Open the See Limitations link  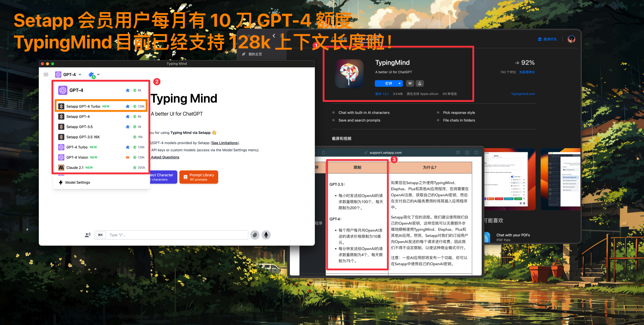225,143
